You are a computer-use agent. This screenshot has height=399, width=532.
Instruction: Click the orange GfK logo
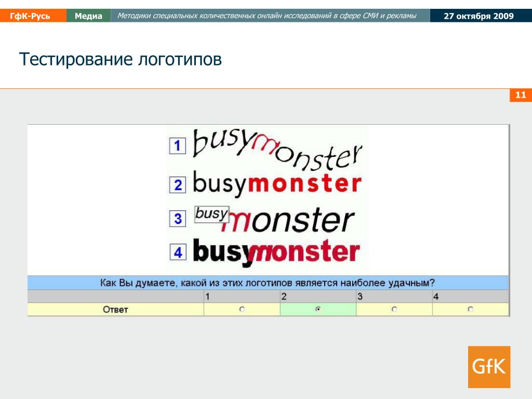489,367
